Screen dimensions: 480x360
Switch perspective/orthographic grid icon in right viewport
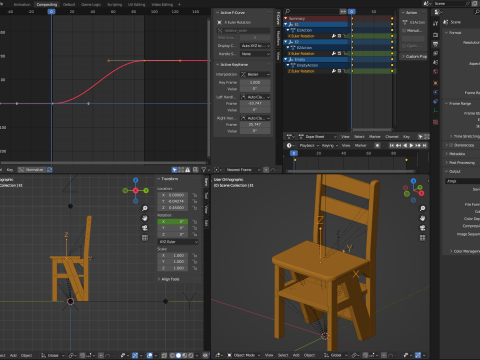422,238
